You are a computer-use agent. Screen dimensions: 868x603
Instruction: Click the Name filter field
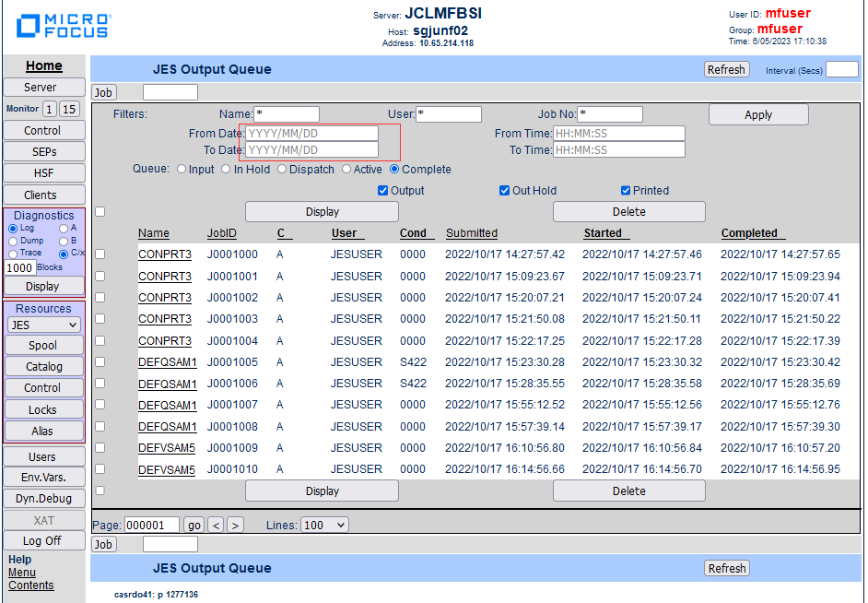tap(287, 114)
